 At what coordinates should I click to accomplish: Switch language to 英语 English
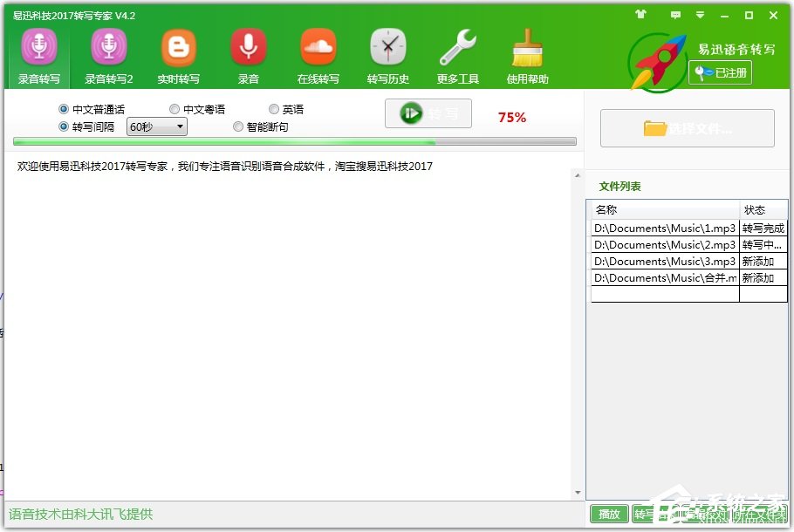click(x=274, y=108)
